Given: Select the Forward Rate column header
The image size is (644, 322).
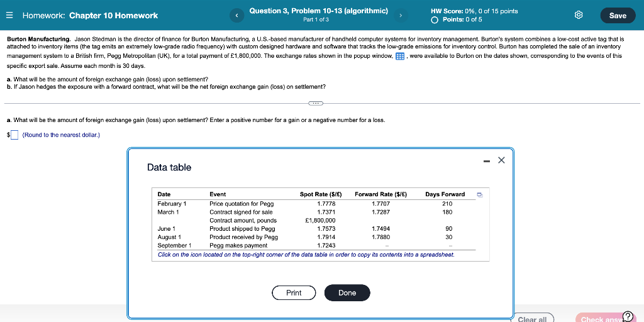Looking at the screenshot, I should (380, 194).
